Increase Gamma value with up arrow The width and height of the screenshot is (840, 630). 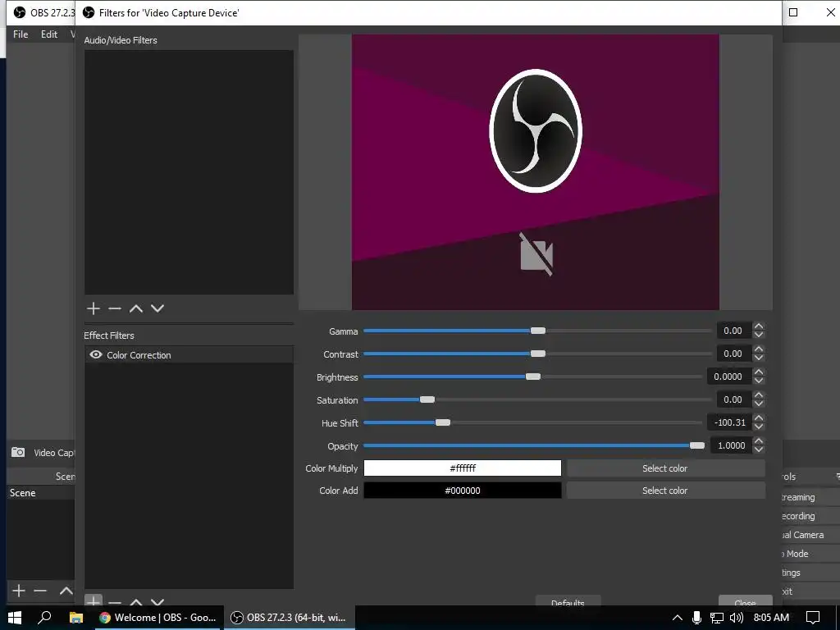pyautogui.click(x=759, y=326)
